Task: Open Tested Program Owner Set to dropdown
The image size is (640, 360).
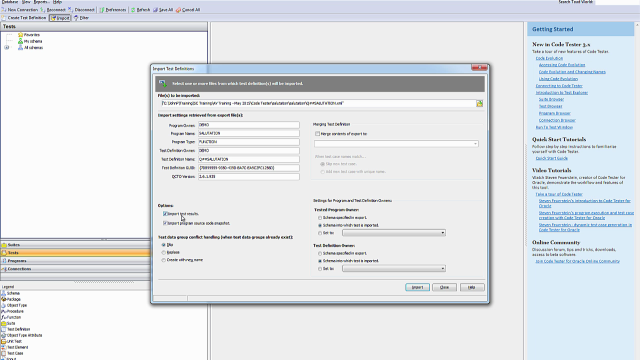Action: 394,233
